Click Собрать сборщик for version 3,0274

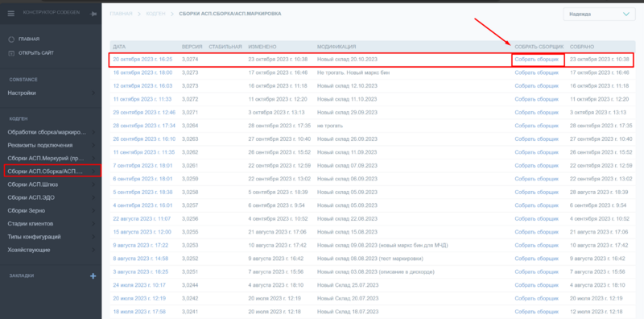click(x=537, y=60)
